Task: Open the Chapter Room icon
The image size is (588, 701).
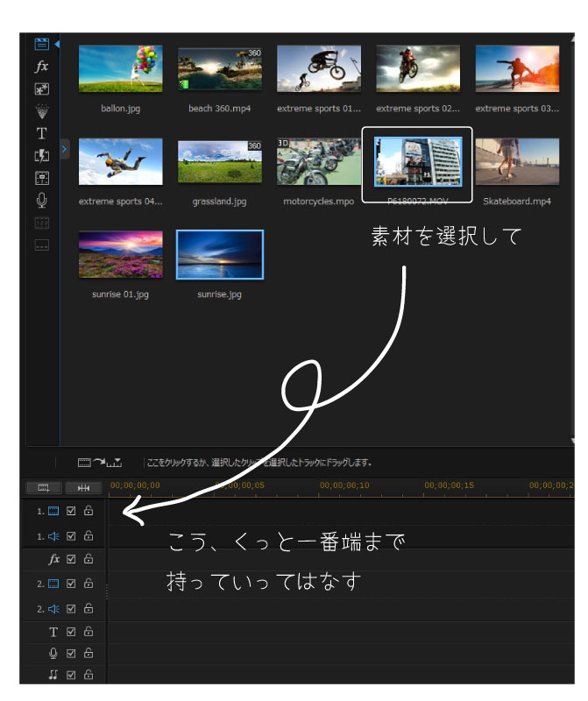Action: [x=41, y=223]
